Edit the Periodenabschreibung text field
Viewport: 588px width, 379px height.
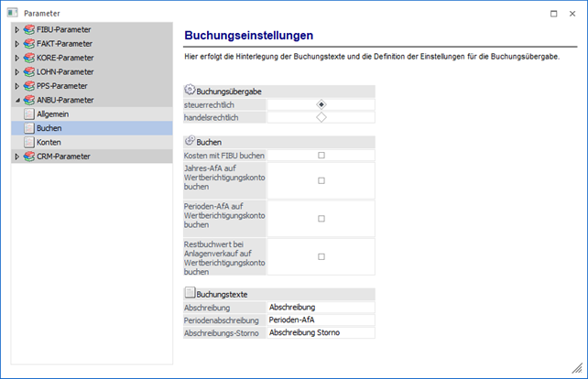tap(321, 320)
